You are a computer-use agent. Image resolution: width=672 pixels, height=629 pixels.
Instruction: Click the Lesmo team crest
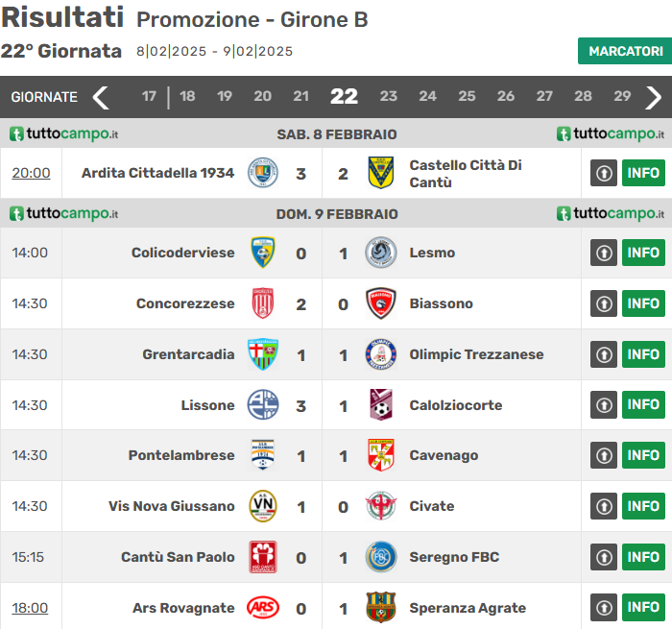coord(381,253)
